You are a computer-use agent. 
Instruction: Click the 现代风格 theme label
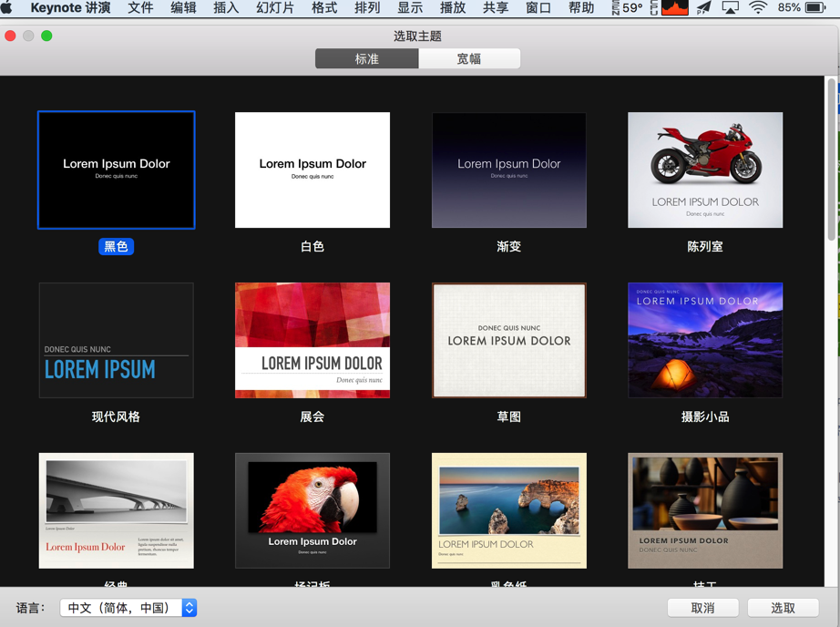[x=117, y=416]
